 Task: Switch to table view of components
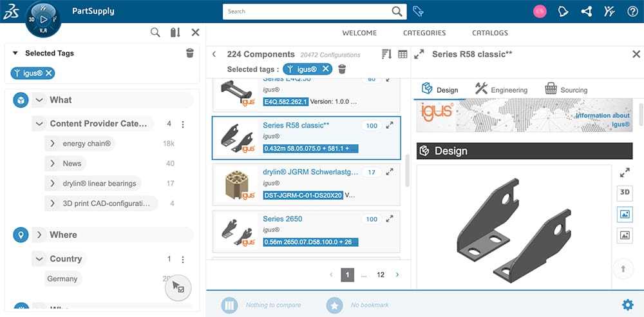click(402, 54)
